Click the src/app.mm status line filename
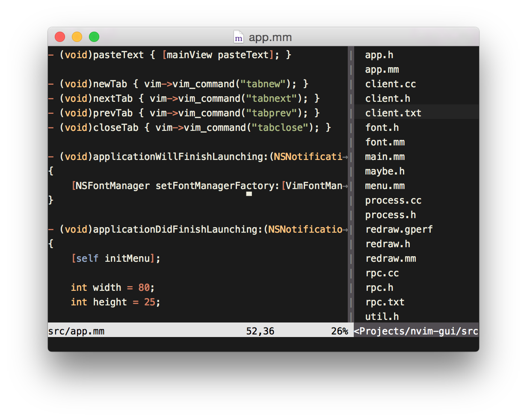527x420 pixels. coord(76,331)
